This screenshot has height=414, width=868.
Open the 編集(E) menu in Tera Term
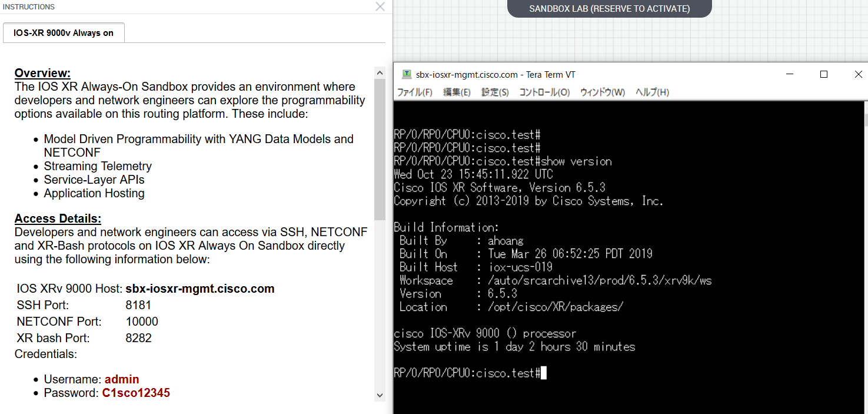[457, 92]
